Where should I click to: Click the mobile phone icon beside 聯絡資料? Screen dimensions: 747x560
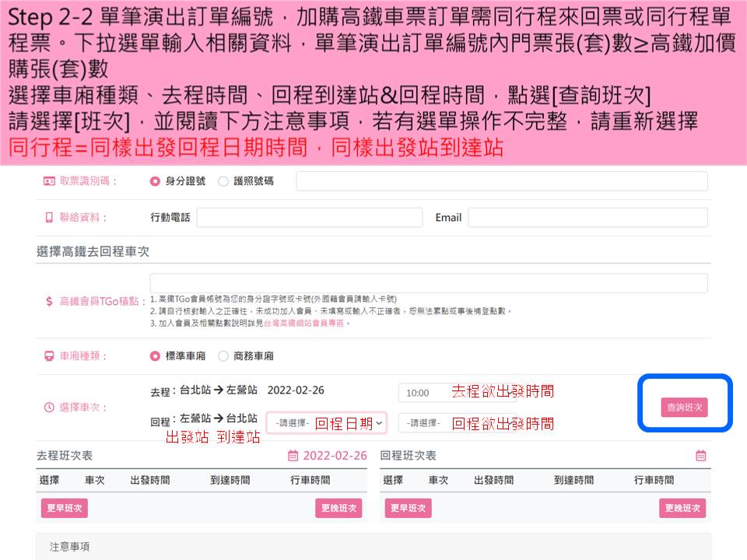(49, 218)
